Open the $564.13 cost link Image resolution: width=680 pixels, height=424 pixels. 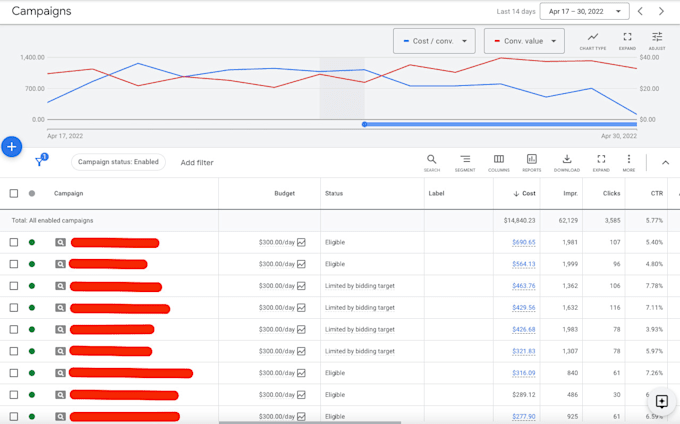pyautogui.click(x=523, y=264)
